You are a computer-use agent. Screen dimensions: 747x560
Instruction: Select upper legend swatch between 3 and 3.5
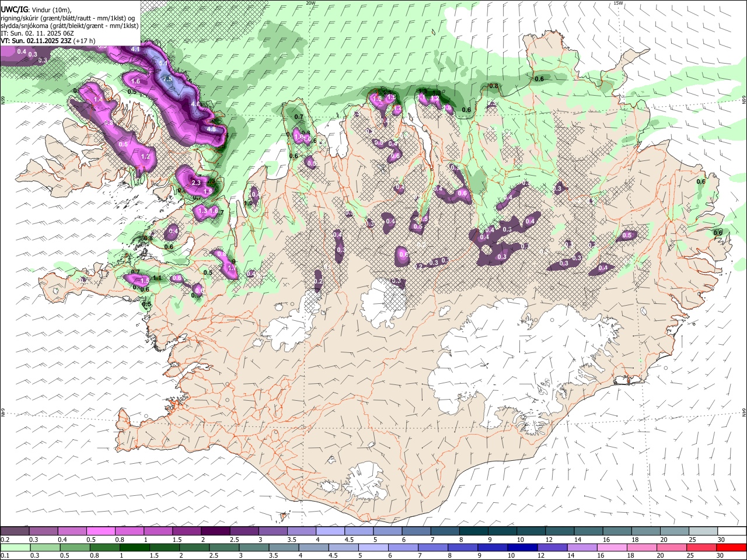pos(273,531)
